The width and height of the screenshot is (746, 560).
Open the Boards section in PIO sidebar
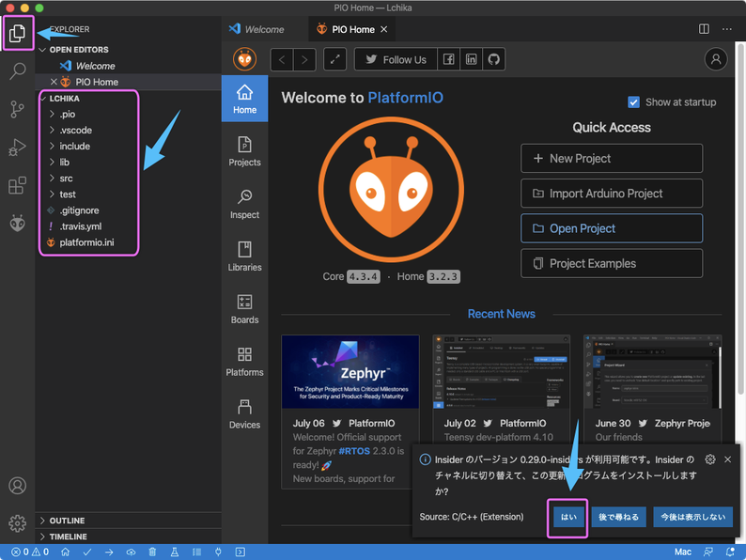coord(244,308)
